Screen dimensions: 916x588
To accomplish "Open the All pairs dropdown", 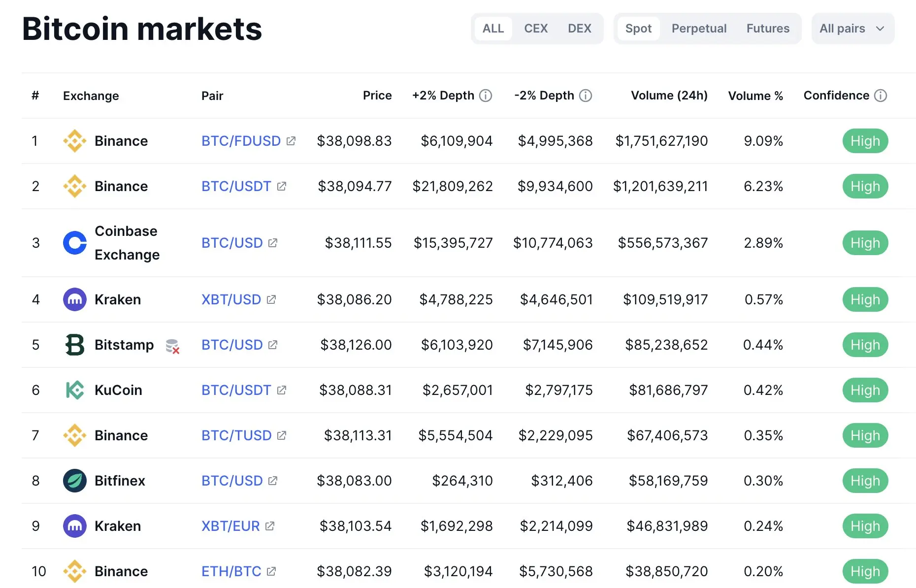I will [x=852, y=29].
